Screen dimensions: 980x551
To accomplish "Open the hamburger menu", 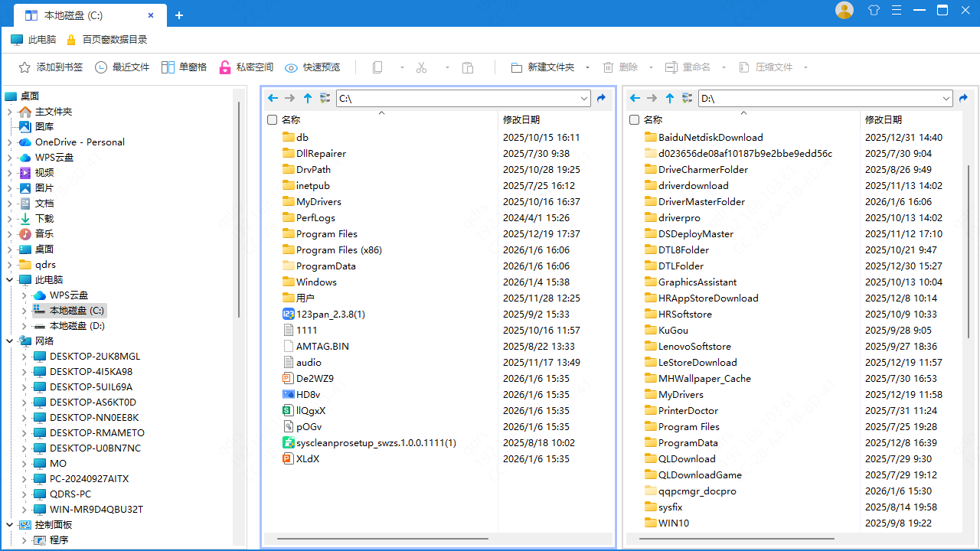I will [x=896, y=10].
